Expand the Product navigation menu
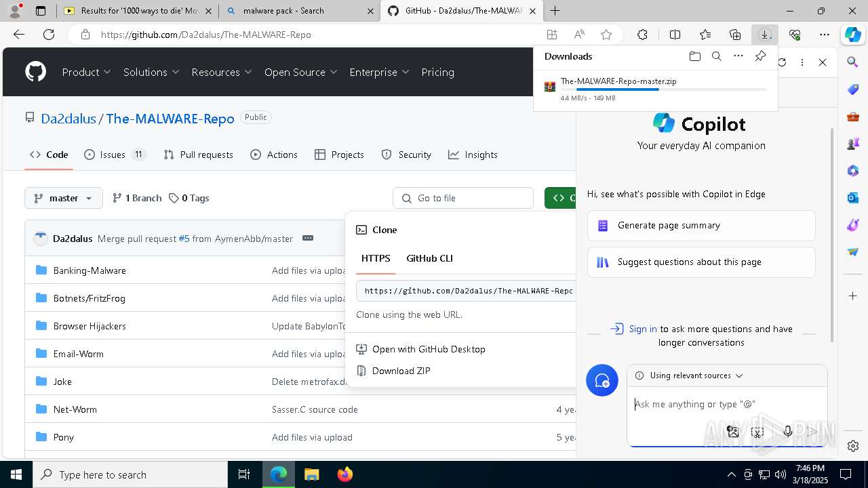Viewport: 868px width, 488px height. (86, 72)
